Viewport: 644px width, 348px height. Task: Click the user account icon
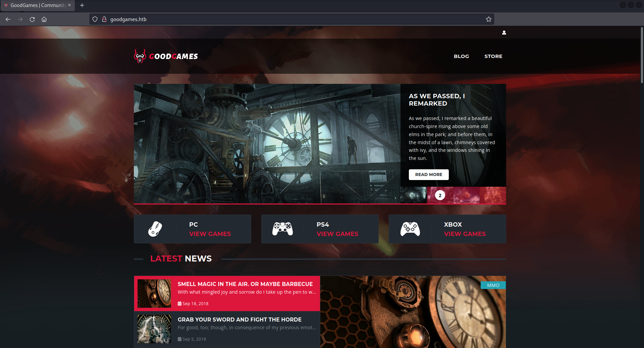point(504,33)
